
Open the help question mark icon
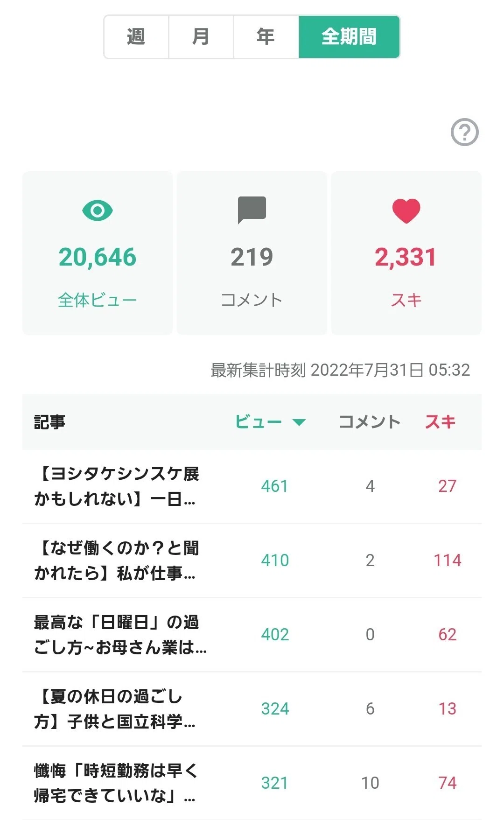[x=464, y=132]
